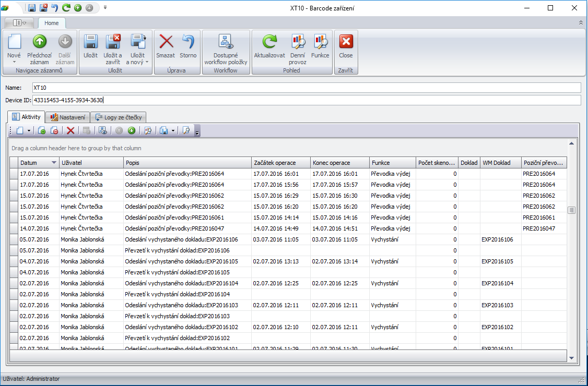
Task: Click the red Close button in the ribbon
Action: (x=346, y=49)
